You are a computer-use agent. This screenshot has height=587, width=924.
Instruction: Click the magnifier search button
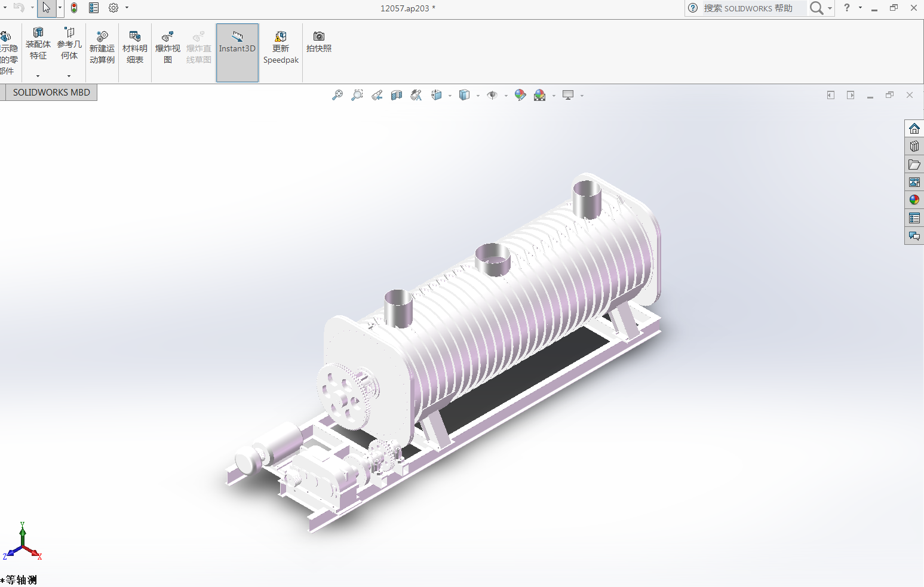(x=816, y=8)
